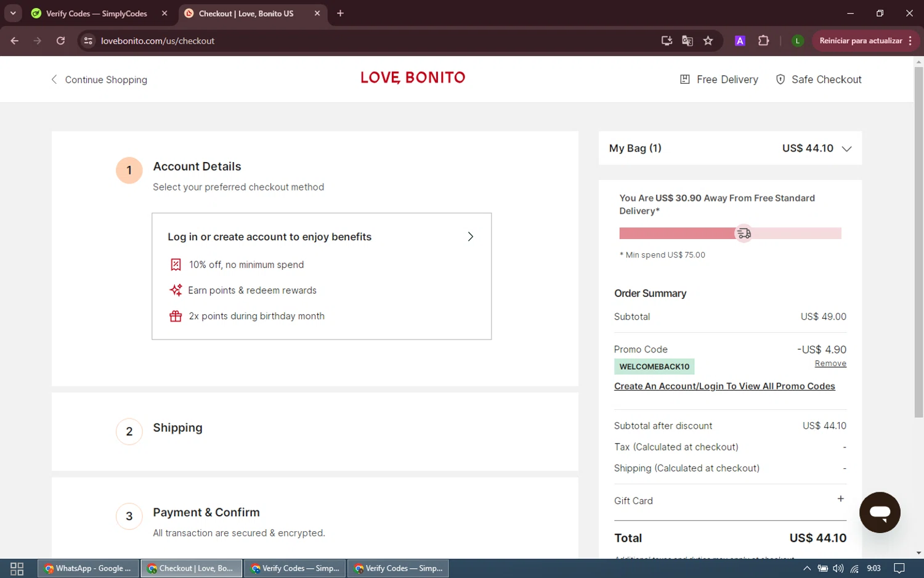Viewport: 924px width, 578px height.
Task: Click the 10% off coupon icon
Action: pyautogui.click(x=176, y=264)
